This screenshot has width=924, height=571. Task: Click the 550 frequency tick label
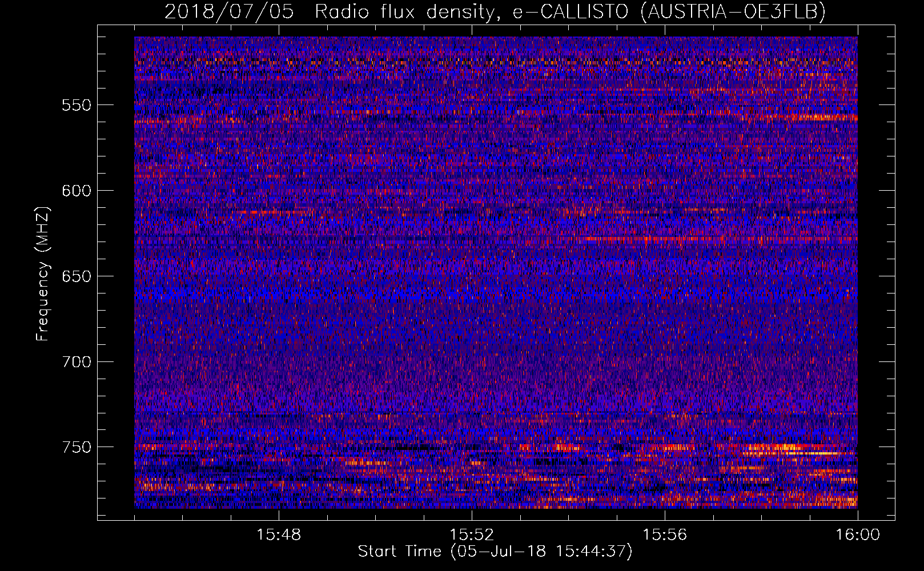point(77,105)
